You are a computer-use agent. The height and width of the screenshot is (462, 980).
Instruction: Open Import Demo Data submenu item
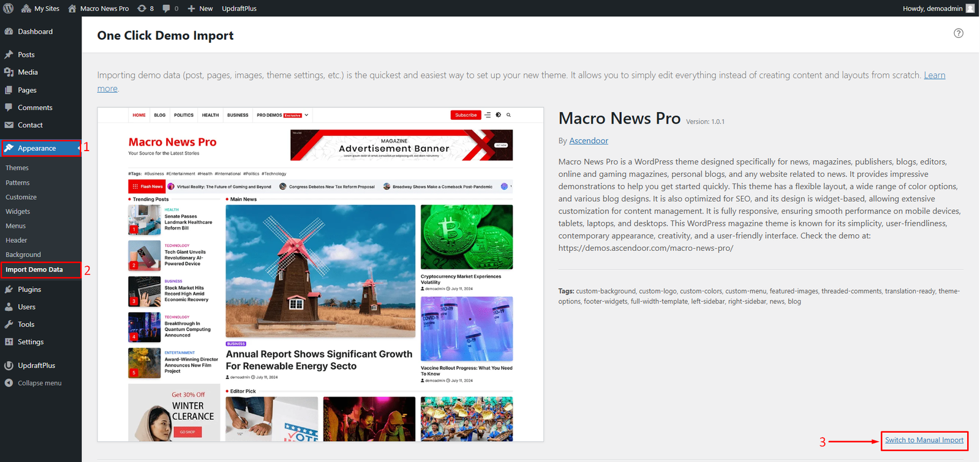34,270
